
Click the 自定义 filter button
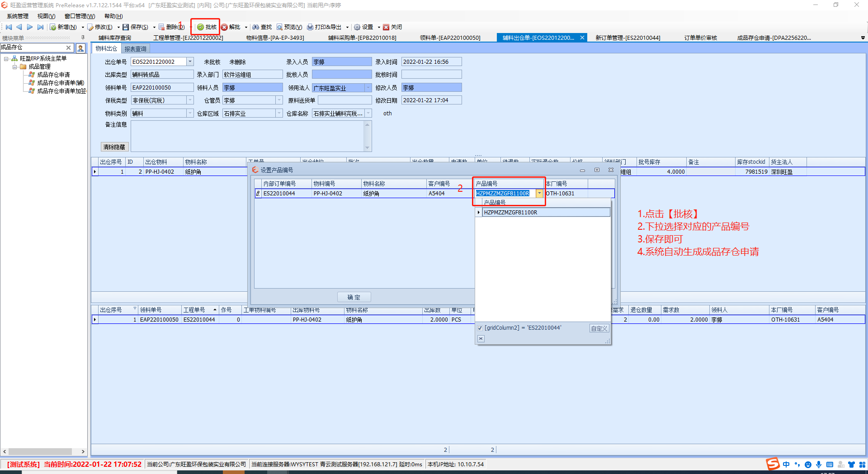[599, 328]
